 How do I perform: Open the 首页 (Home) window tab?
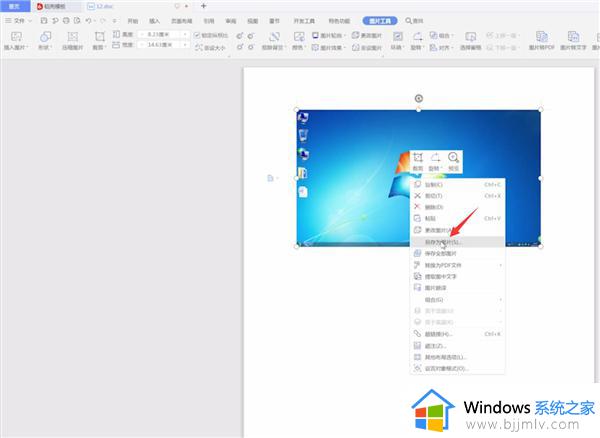[x=15, y=6]
